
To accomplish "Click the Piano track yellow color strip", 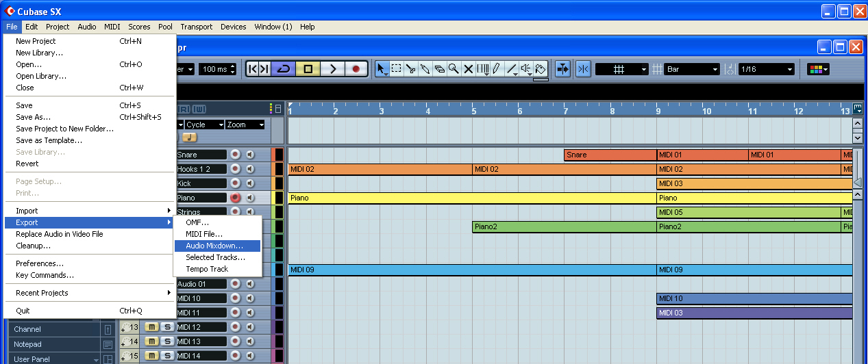I will coord(273,198).
